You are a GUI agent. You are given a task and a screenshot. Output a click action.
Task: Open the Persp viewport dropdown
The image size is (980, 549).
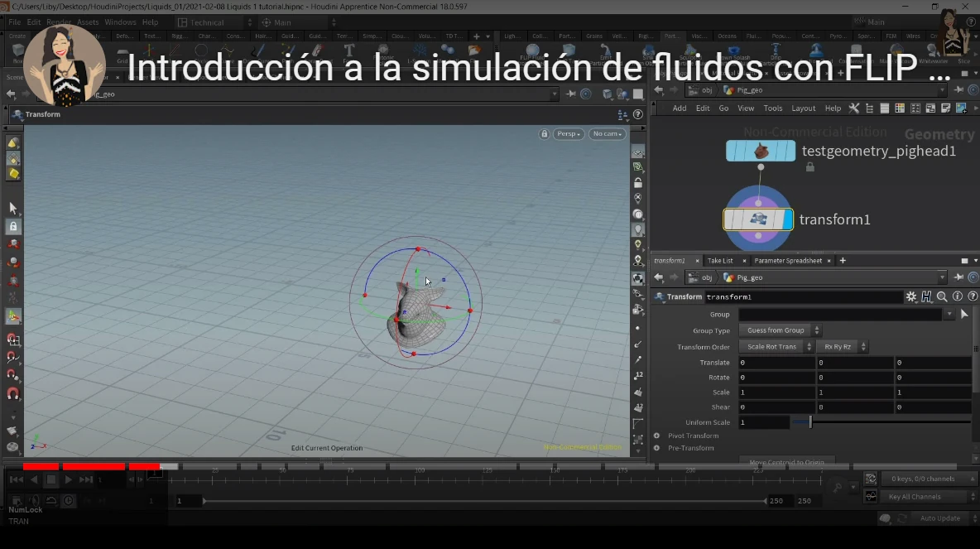tap(568, 134)
